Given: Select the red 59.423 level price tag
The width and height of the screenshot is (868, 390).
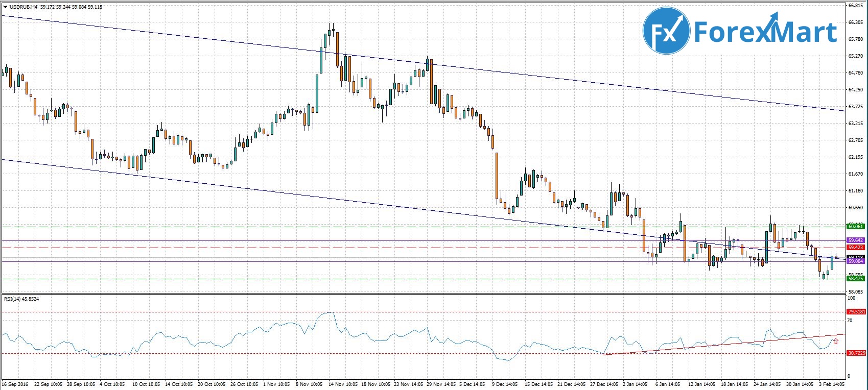Looking at the screenshot, I should coord(856,248).
